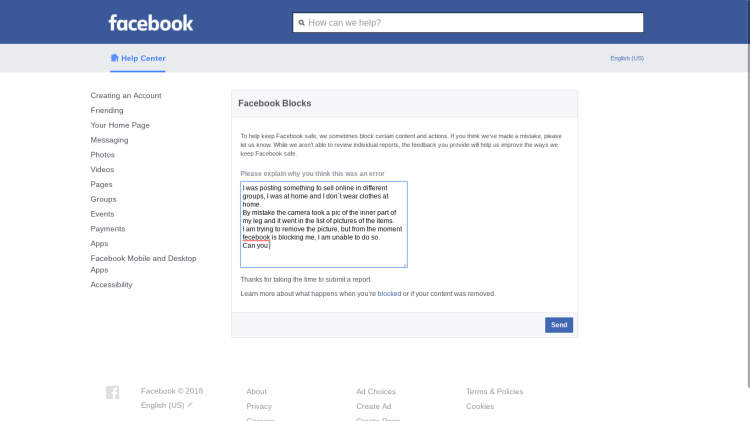The height and width of the screenshot is (421, 750).
Task: Click the search magnifier icon
Action: (x=301, y=22)
